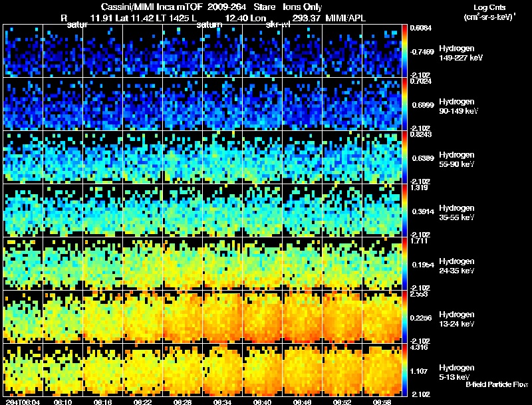This screenshot has height=405, width=532.
Task: Click the colorbar maximum value '1.319'
Action: click(419, 188)
